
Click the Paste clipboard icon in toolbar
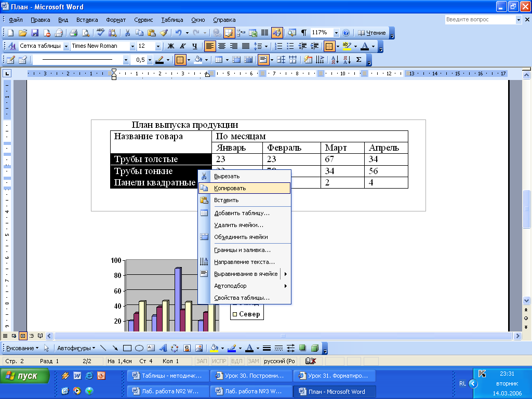tap(151, 33)
